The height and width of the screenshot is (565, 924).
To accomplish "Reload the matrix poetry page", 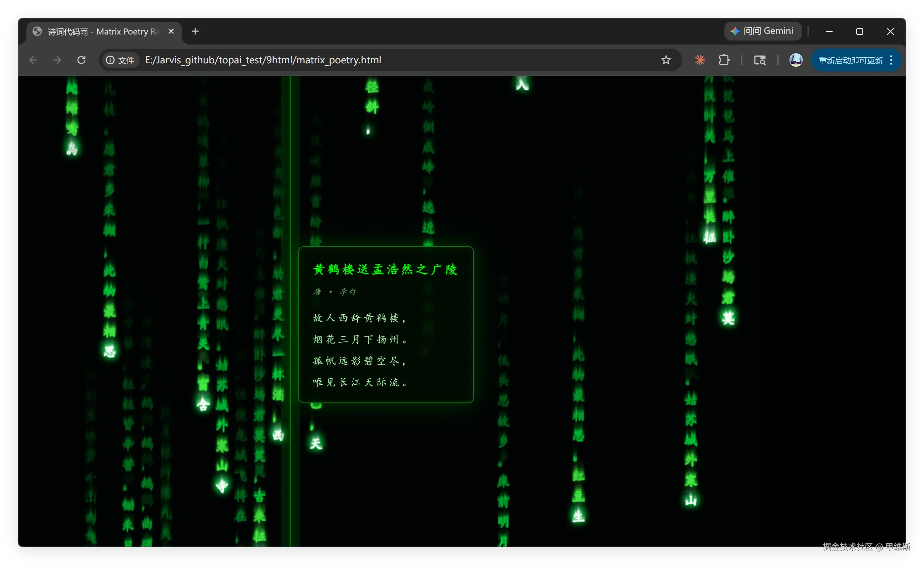I will (81, 60).
